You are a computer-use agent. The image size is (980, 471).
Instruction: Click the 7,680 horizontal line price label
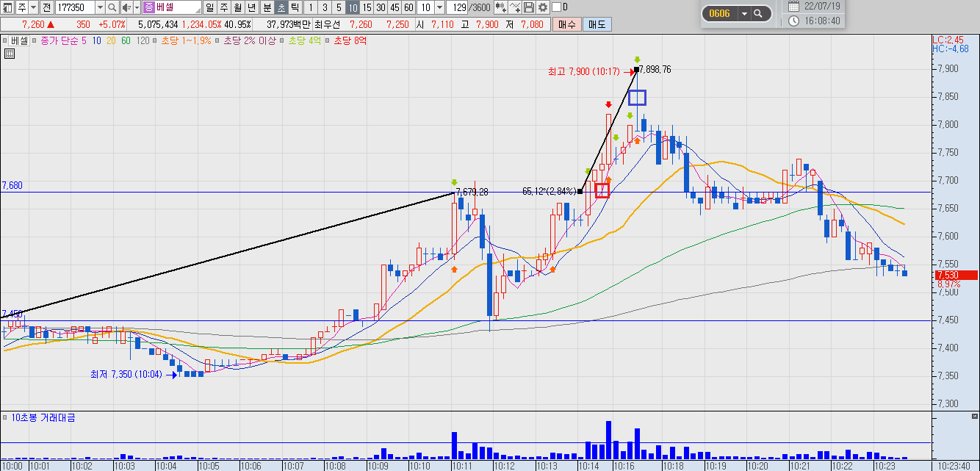point(12,186)
